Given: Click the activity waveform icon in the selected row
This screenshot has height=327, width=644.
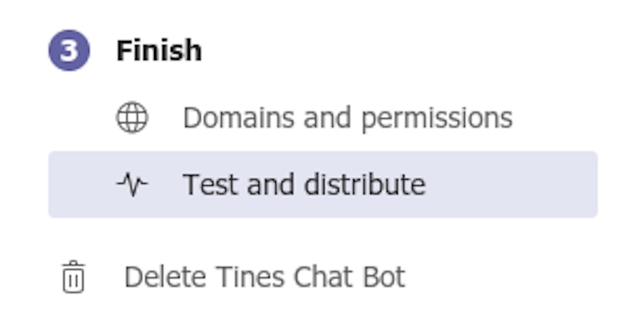Looking at the screenshot, I should (x=132, y=185).
